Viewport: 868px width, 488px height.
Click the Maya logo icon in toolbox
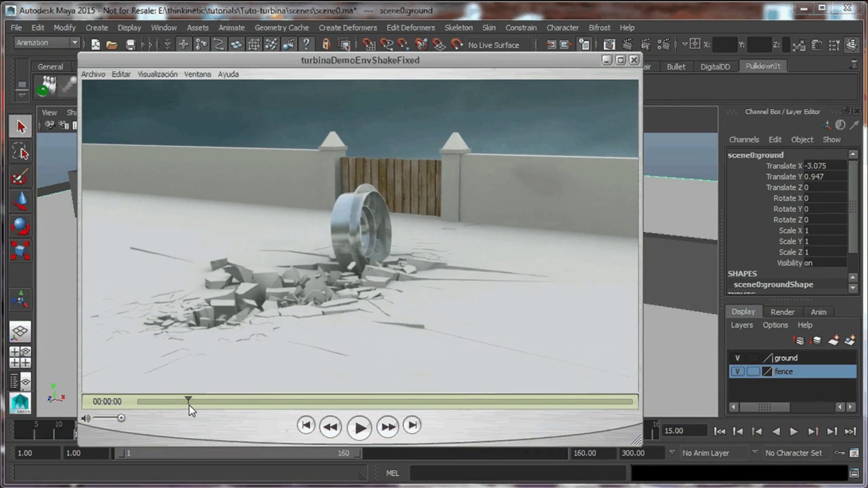click(x=20, y=403)
